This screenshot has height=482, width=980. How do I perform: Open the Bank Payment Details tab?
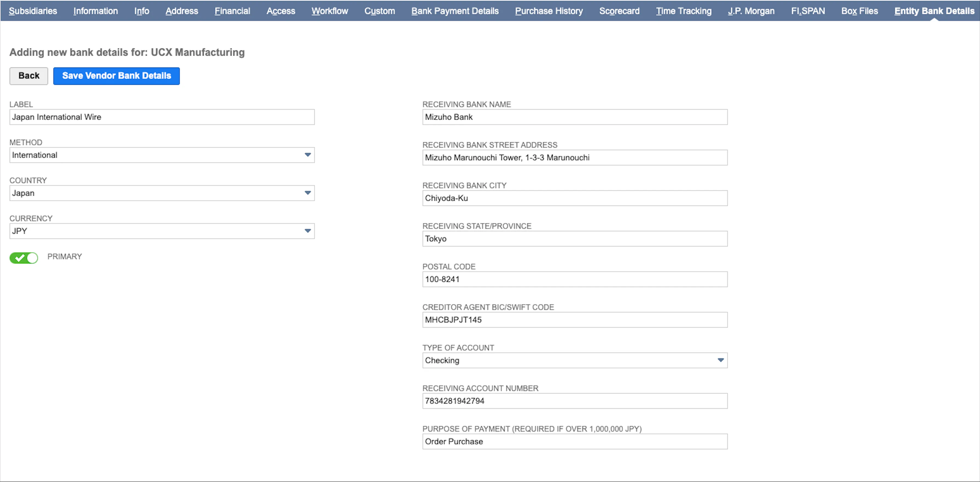pyautogui.click(x=455, y=11)
